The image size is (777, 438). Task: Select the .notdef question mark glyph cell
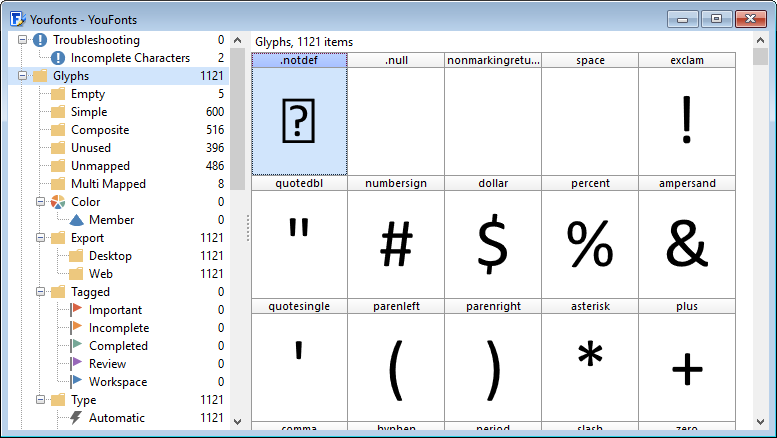[299, 121]
